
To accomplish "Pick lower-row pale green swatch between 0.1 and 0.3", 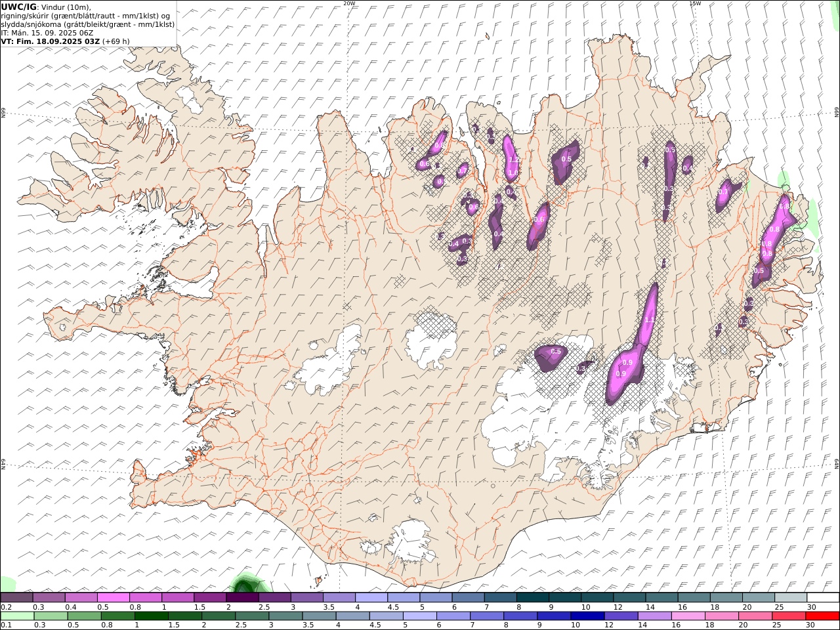I will pyautogui.click(x=17, y=616).
